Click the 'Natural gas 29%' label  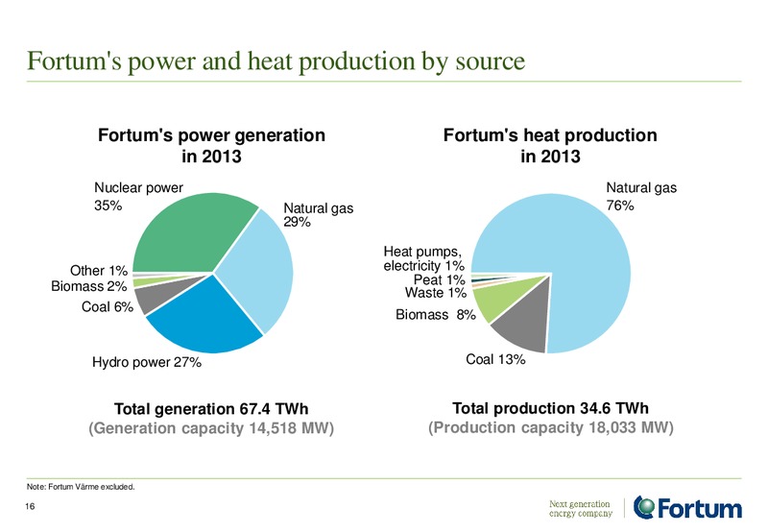(x=319, y=215)
